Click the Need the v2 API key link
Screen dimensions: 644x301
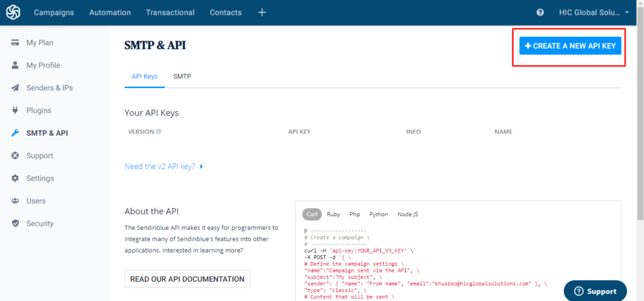pos(160,167)
